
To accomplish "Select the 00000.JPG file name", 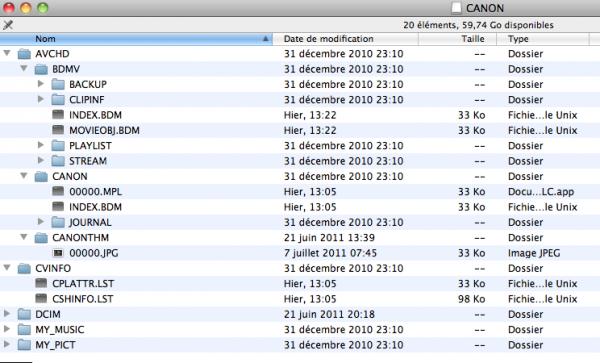I will point(94,253).
